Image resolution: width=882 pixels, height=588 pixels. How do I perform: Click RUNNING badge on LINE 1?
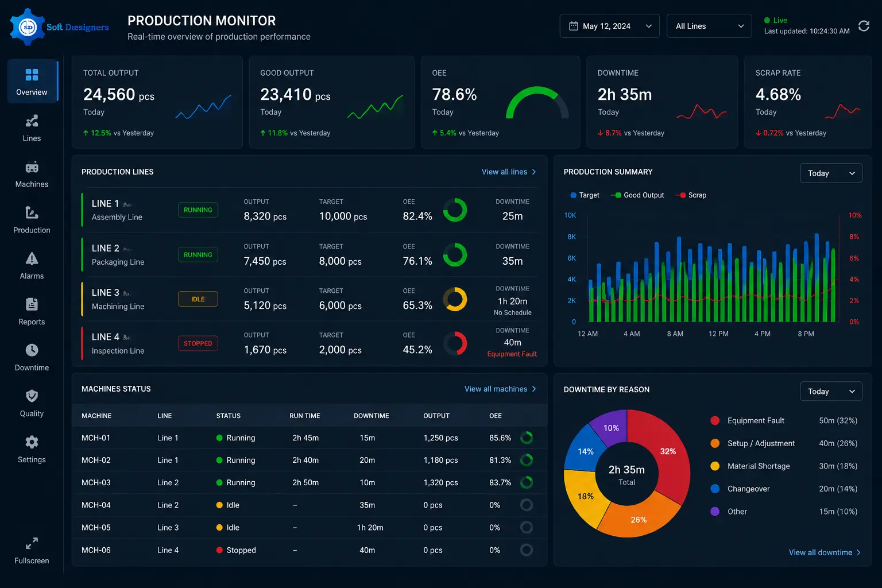[198, 210]
